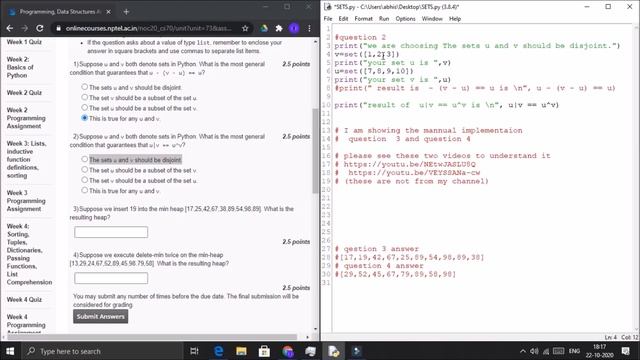Show hidden system tray icons
The height and width of the screenshot is (360, 640).
[x=523, y=351]
